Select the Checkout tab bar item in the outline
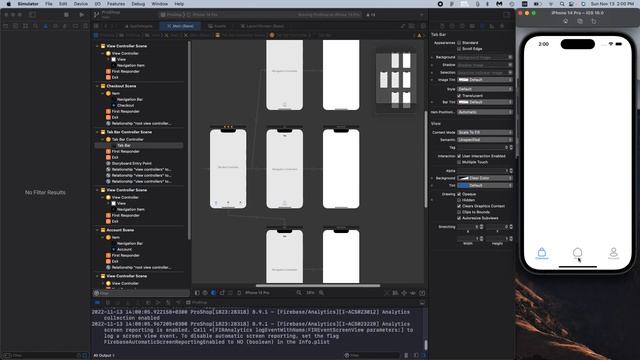640x360 pixels. [125, 105]
